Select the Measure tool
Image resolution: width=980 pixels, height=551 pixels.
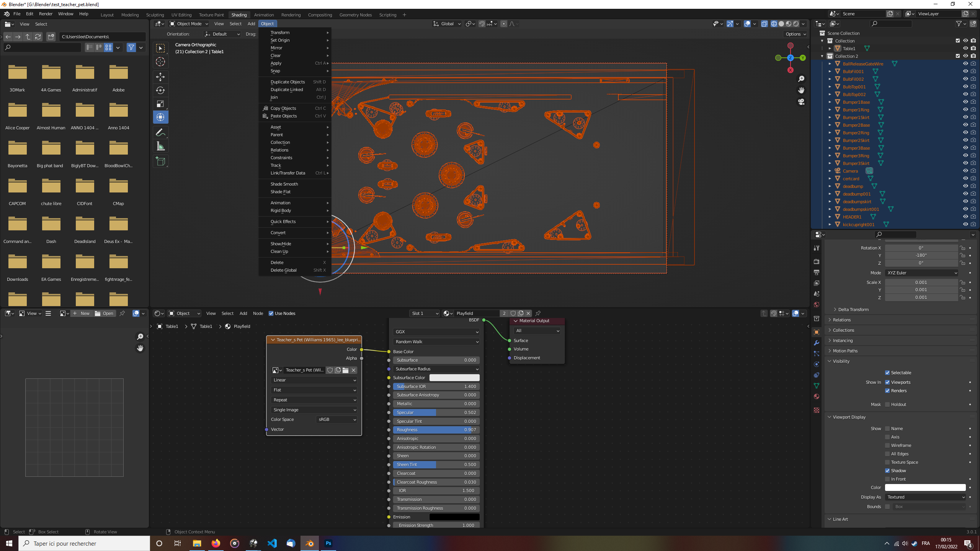point(160,146)
